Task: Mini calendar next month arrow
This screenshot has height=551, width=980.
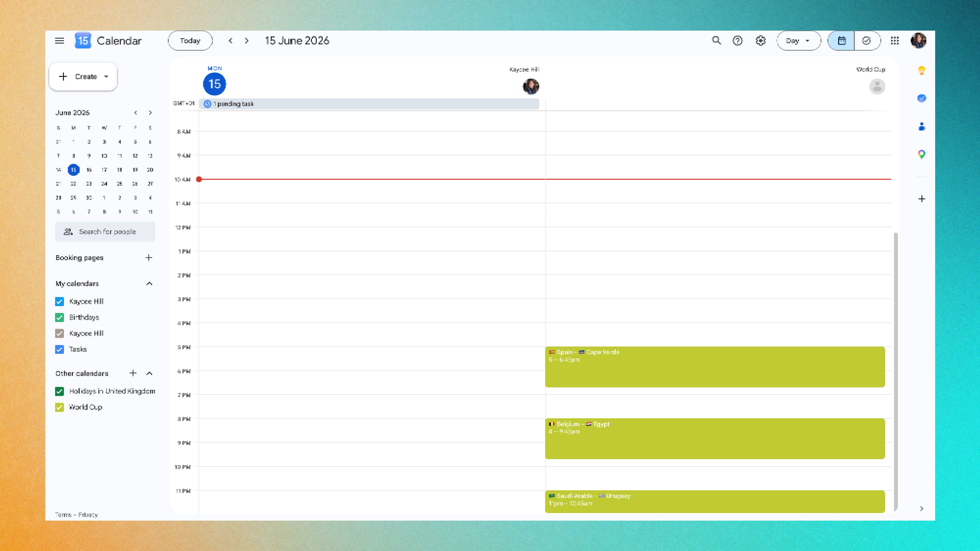Action: click(150, 113)
